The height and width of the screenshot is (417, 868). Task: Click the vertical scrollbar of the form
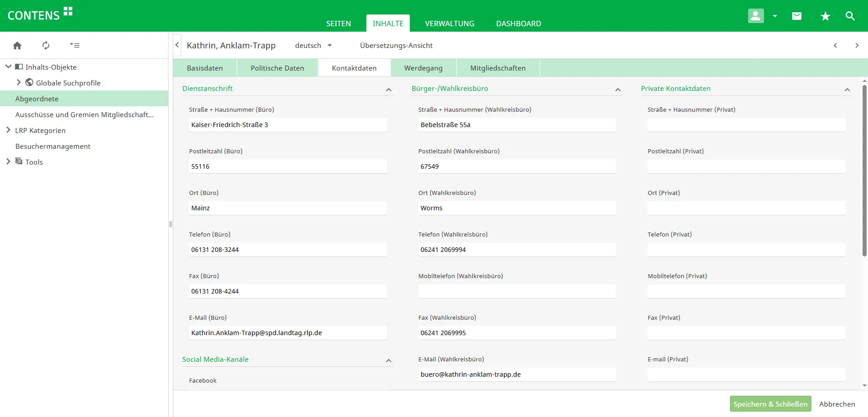pyautogui.click(x=864, y=172)
